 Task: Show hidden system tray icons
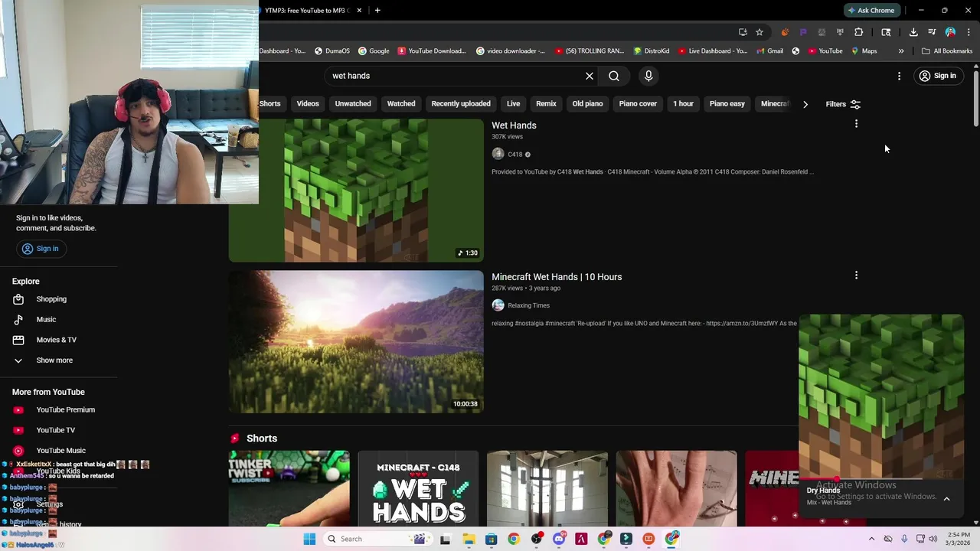(871, 539)
